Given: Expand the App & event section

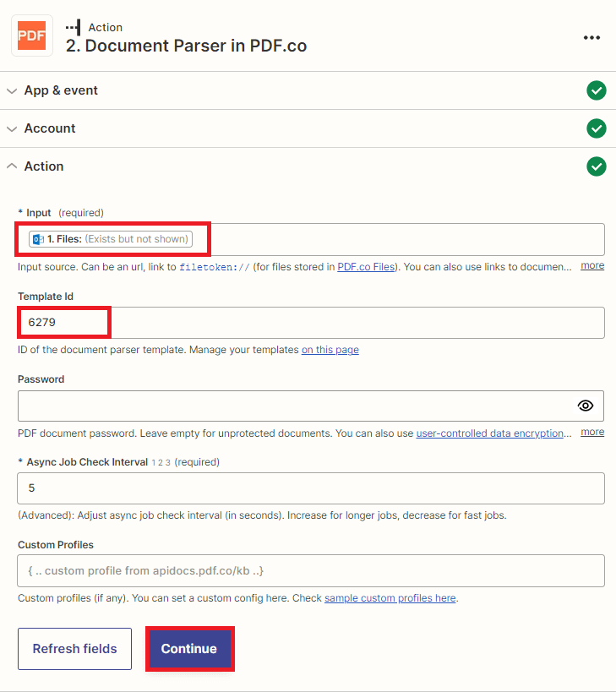Looking at the screenshot, I should [x=61, y=90].
